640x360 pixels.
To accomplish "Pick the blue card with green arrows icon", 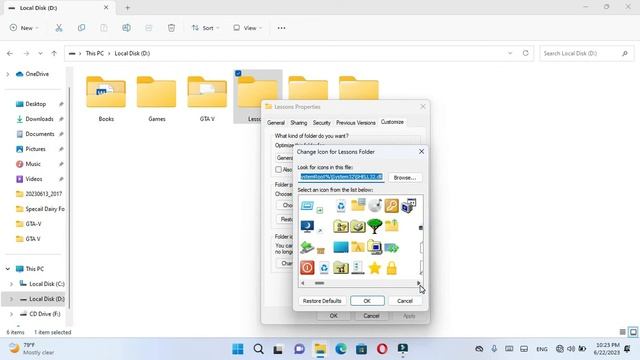I will coord(391,247).
